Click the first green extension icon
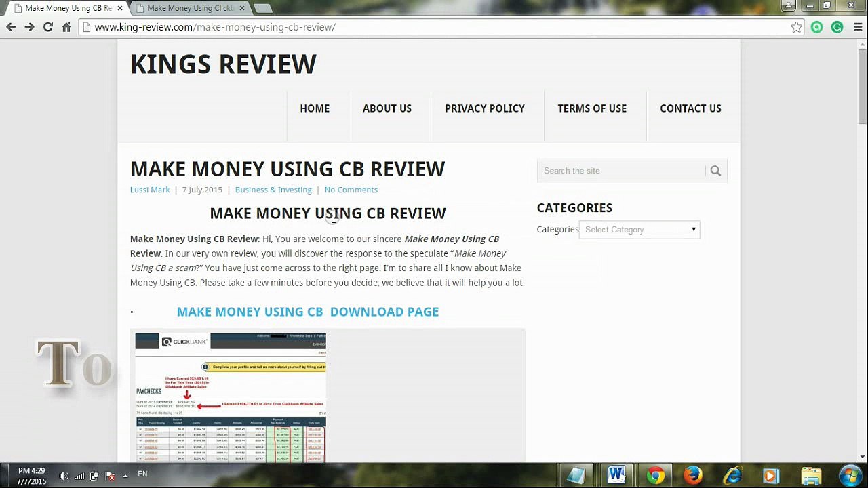This screenshot has height=488, width=868. click(816, 27)
